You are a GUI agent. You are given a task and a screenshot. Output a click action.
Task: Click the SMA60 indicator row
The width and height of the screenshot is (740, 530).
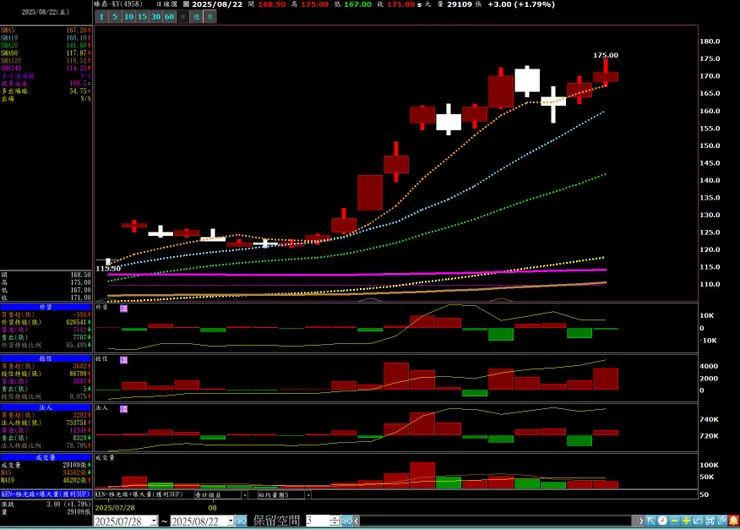pos(45,53)
